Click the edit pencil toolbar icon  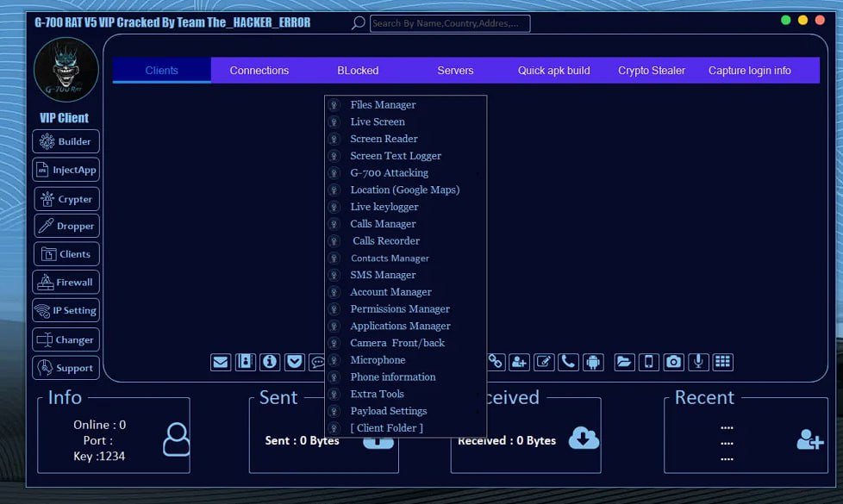point(544,362)
